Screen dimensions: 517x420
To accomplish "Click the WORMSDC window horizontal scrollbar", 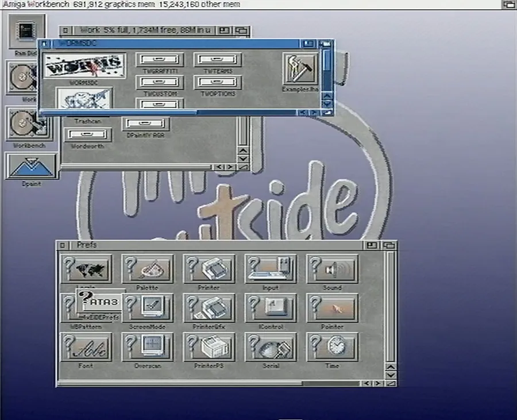I will coord(168,113).
